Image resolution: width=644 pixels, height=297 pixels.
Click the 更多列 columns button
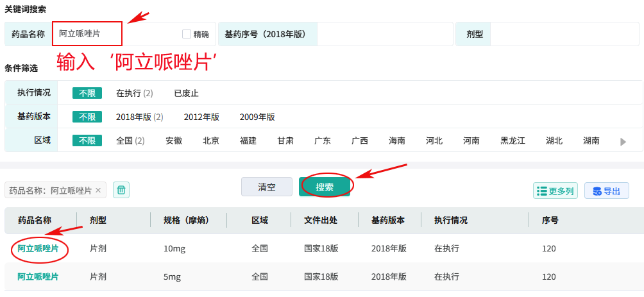tap(555, 191)
